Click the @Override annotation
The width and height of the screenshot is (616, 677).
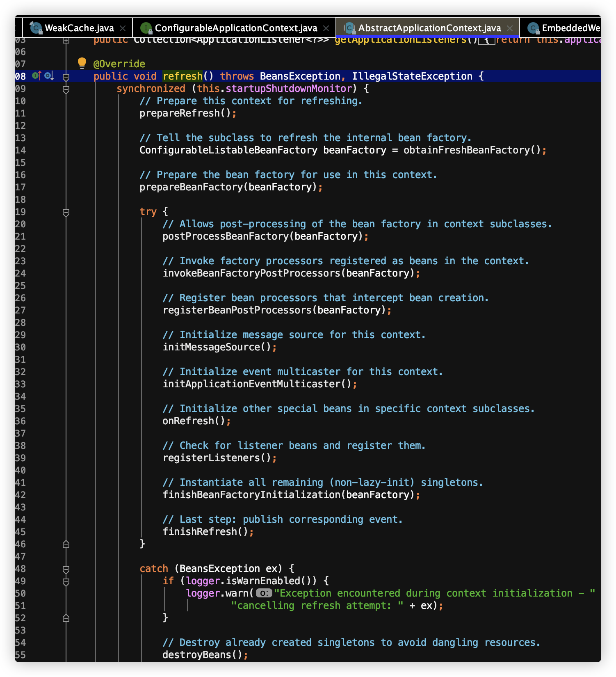click(119, 64)
